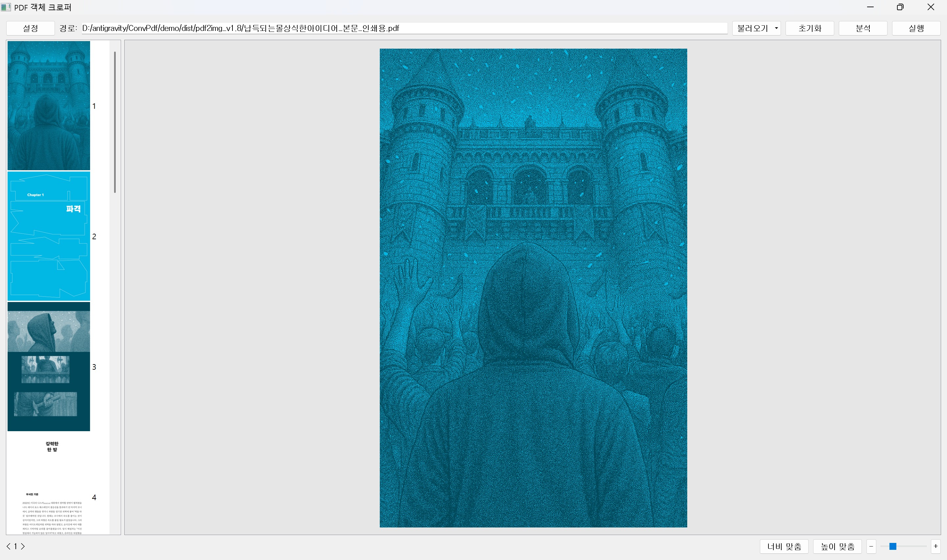Click the 불러오기 load button
The image size is (947, 560).
[x=752, y=28]
